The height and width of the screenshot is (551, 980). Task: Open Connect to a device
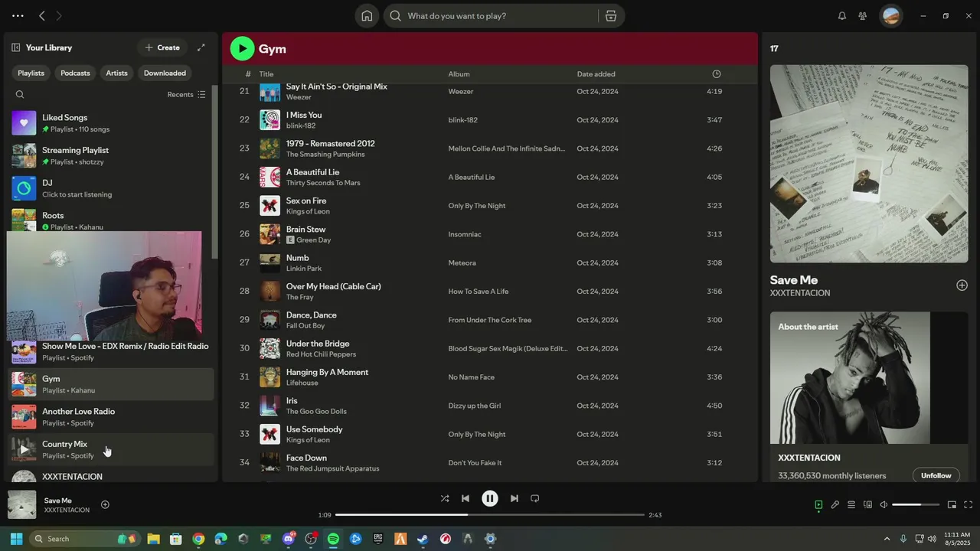pos(867,505)
